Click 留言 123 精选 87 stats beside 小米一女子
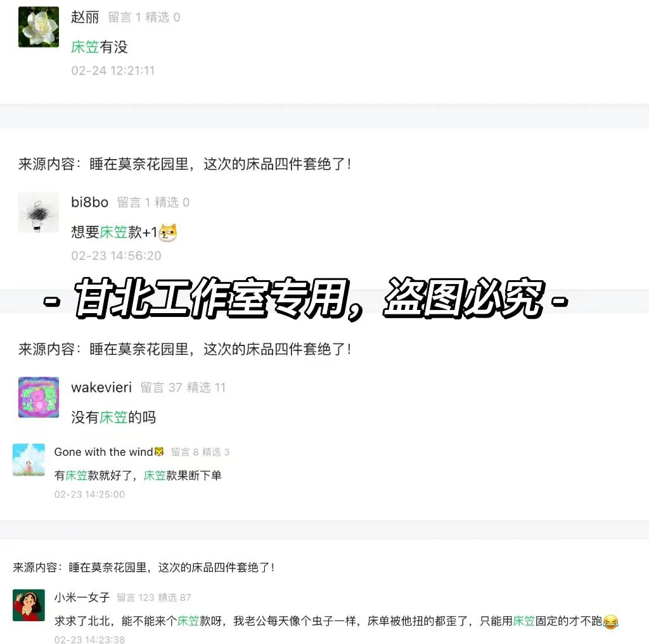Screen dimensions: 649x644 coord(154,598)
